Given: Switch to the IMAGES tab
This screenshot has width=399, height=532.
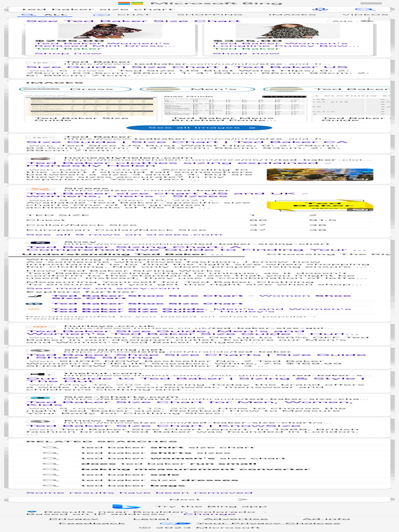Looking at the screenshot, I should pos(292,15).
